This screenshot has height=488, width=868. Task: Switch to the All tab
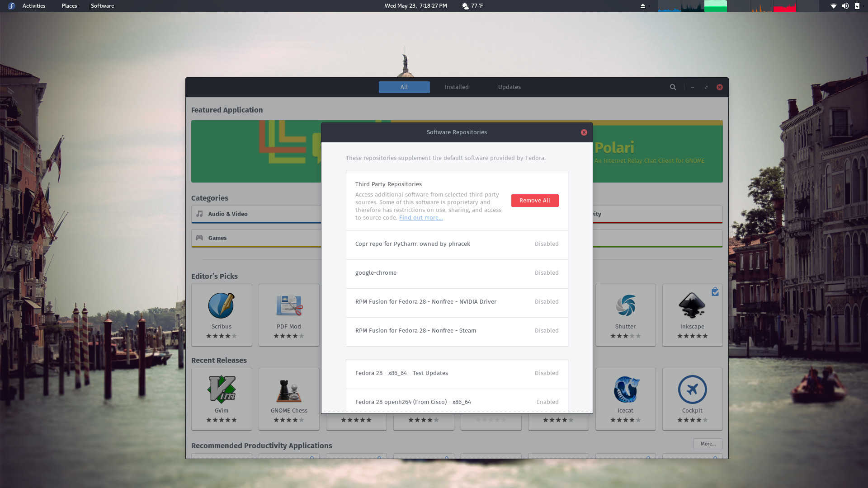tap(404, 87)
